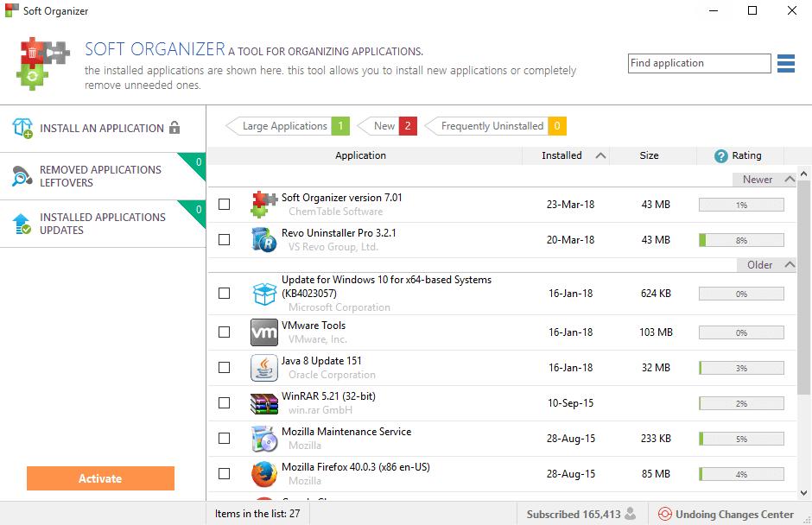This screenshot has width=812, height=525.
Task: Click the 10-Sep-15 installed date
Action: 570,402
